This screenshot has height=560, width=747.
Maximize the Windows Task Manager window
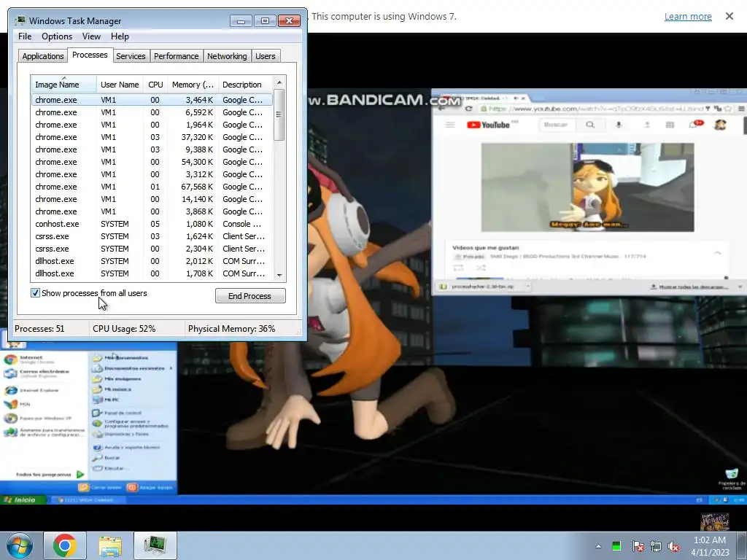point(265,20)
